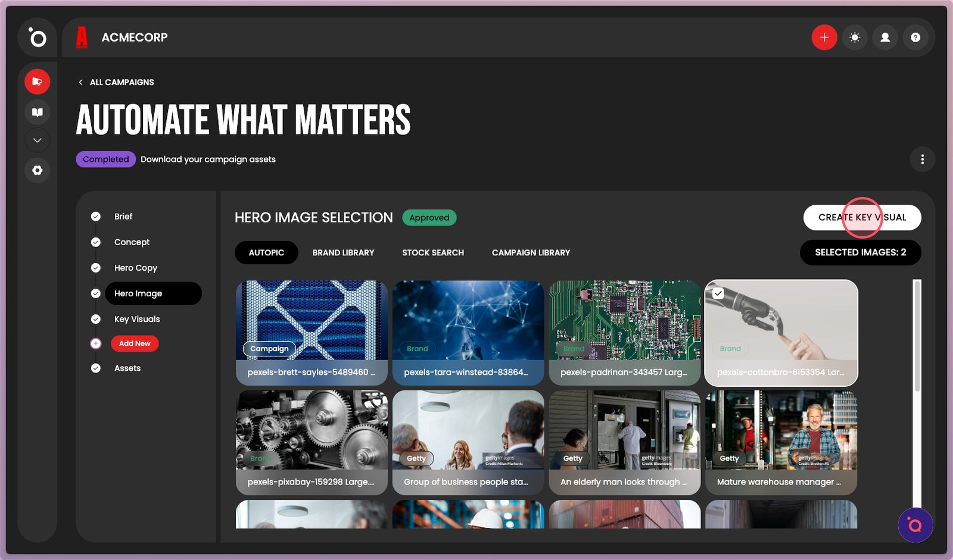Click the check icon next to Assets
The image size is (953, 560).
pos(96,368)
